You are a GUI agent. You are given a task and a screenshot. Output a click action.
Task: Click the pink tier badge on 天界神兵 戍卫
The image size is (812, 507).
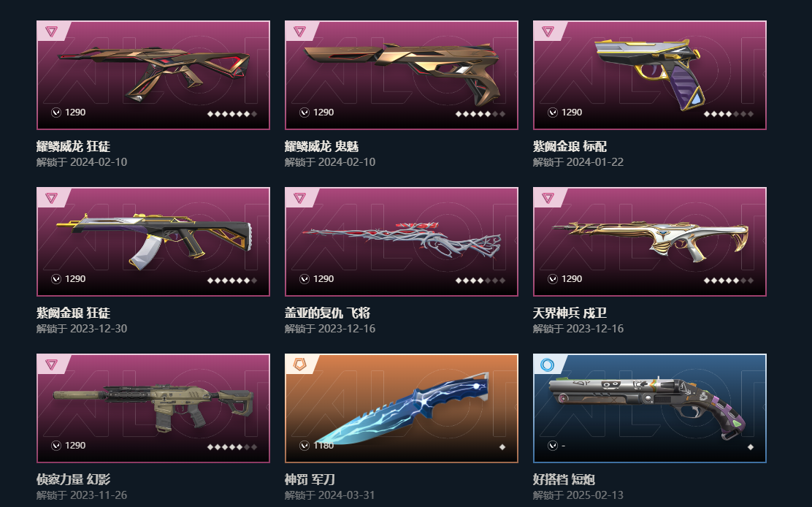(x=548, y=198)
